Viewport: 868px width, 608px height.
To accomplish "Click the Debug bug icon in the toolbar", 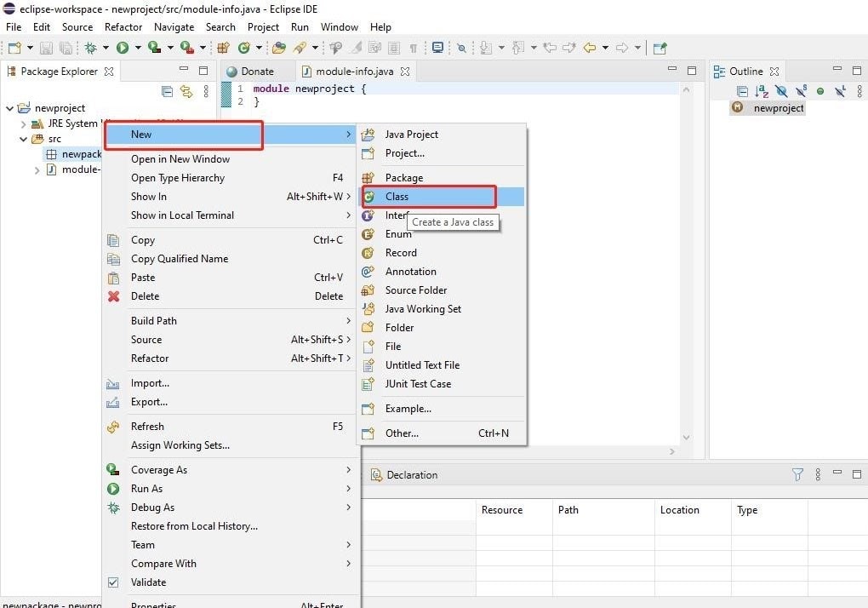I will 90,48.
